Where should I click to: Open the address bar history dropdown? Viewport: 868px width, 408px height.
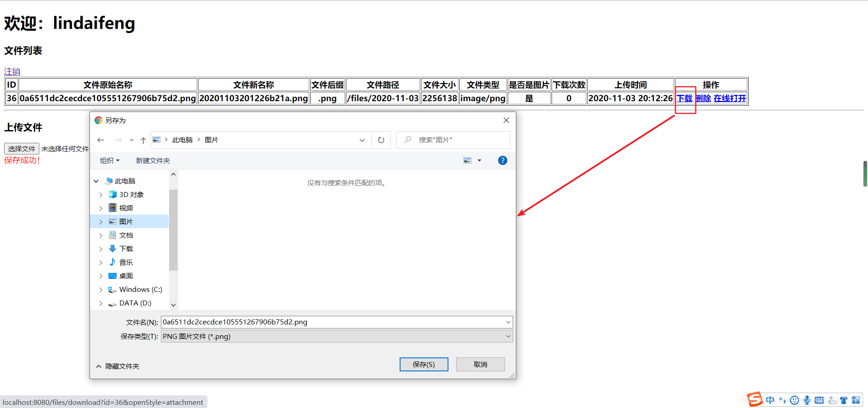coord(362,140)
